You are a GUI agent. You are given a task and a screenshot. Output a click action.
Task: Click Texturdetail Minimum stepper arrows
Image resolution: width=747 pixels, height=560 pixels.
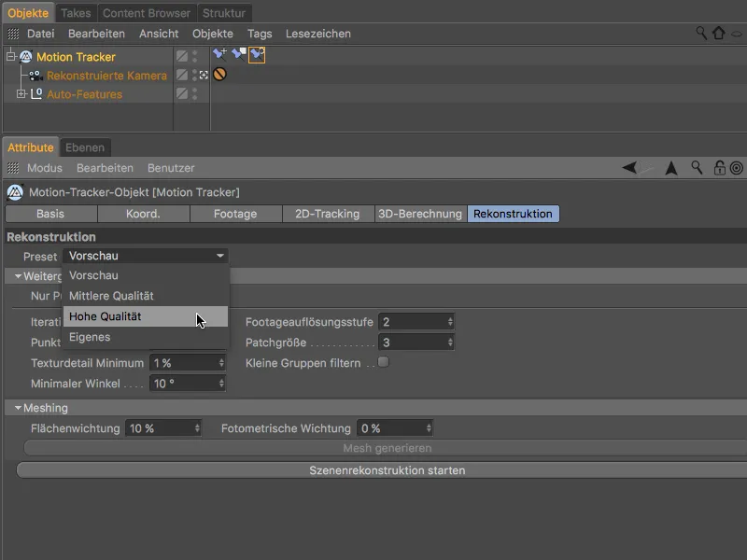point(221,363)
